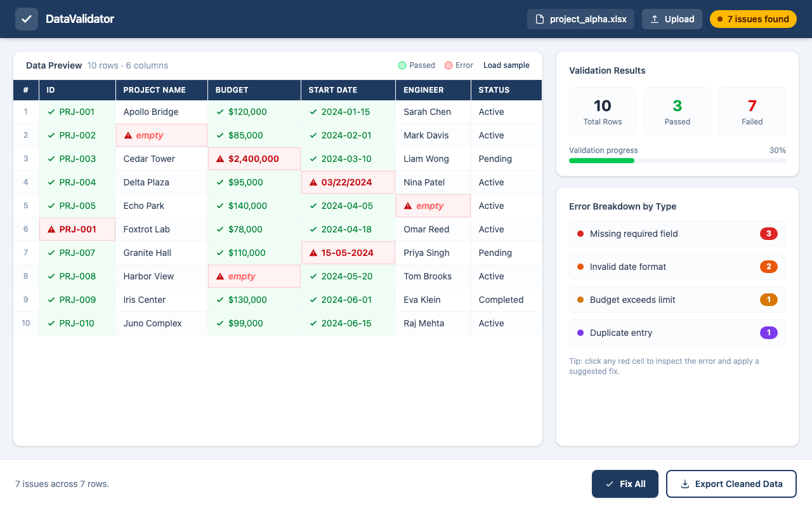The image size is (812, 508).
Task: Click the PRJ-010 ID cell
Action: [77, 323]
